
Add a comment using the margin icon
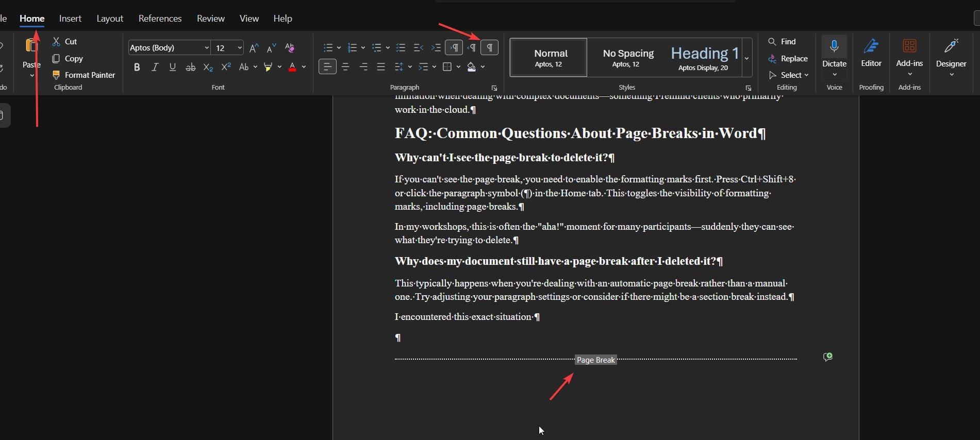(x=828, y=357)
